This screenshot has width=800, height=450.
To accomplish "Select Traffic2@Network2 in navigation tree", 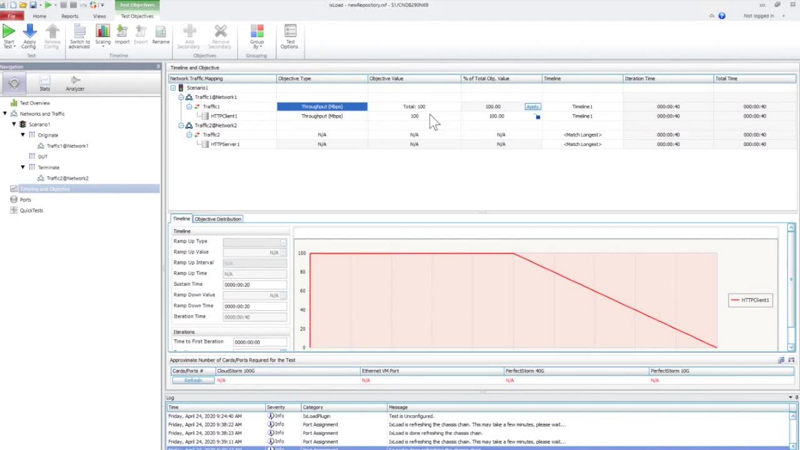I will click(67, 178).
